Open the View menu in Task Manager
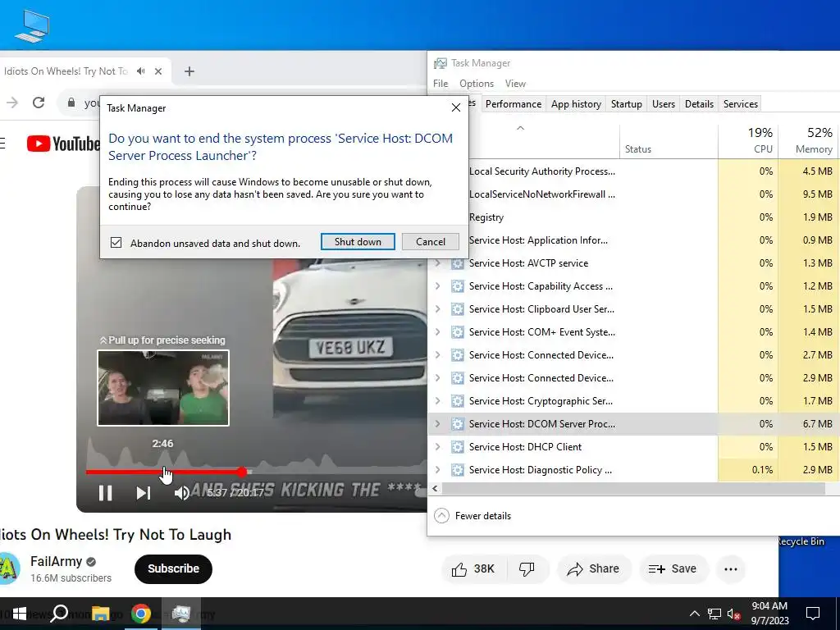 (x=515, y=84)
